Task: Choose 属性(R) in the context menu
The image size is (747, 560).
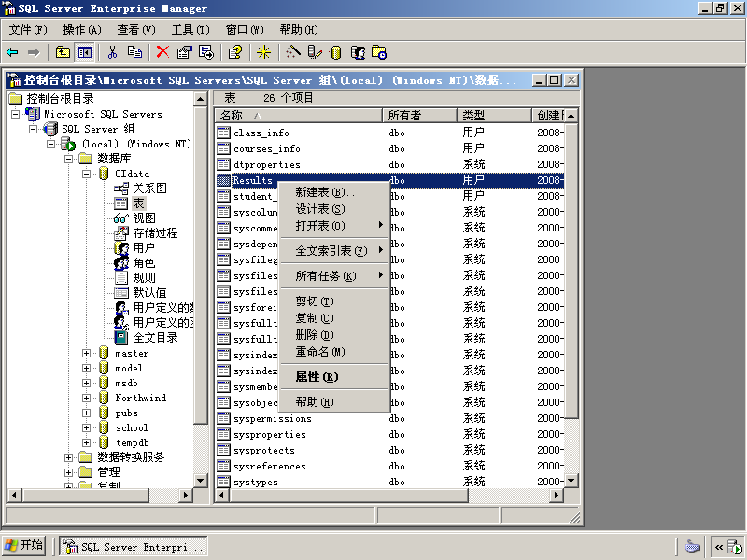Action: (334, 377)
